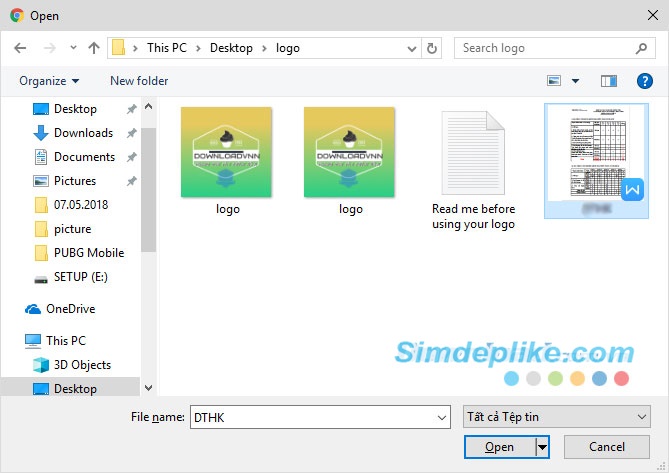Open Downloads in navigation pane
The image size is (669, 473).
pos(83,133)
